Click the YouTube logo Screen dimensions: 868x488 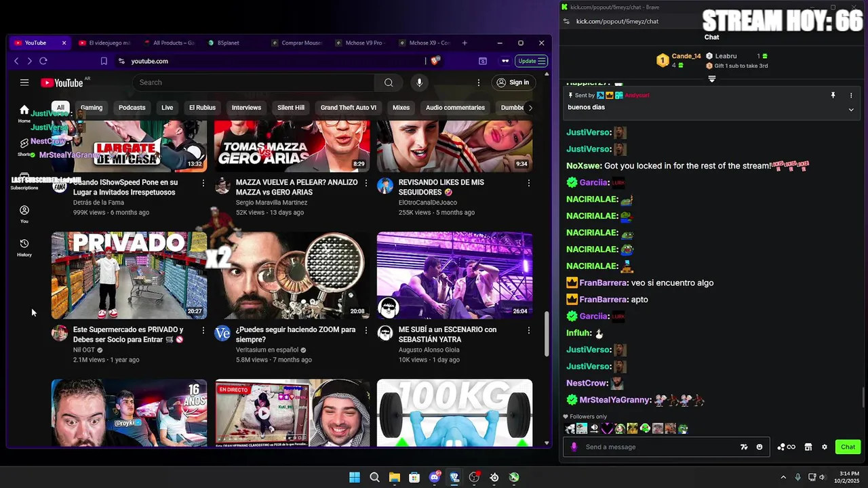[x=62, y=83]
